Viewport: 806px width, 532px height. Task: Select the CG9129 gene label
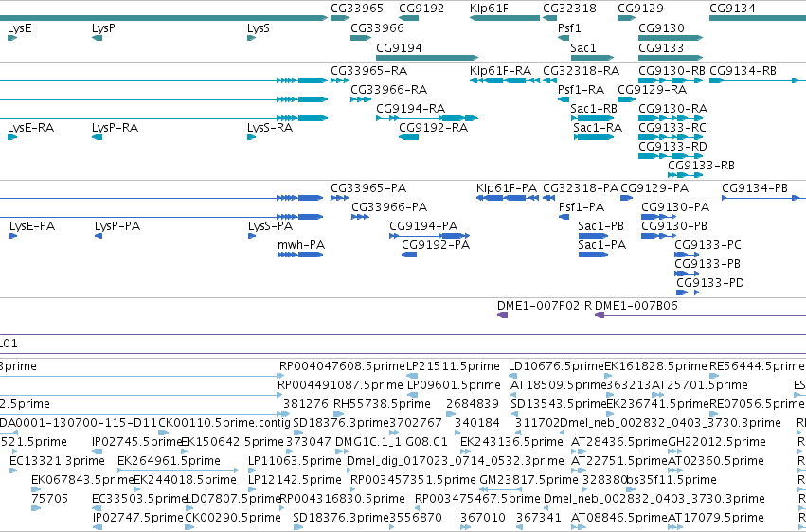[x=640, y=9]
